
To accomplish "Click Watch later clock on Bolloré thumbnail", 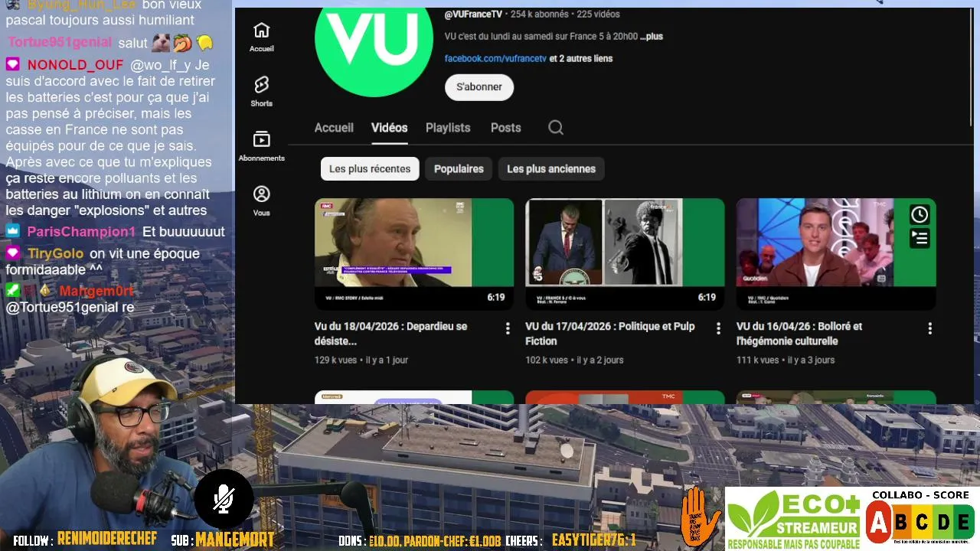I will [x=919, y=215].
